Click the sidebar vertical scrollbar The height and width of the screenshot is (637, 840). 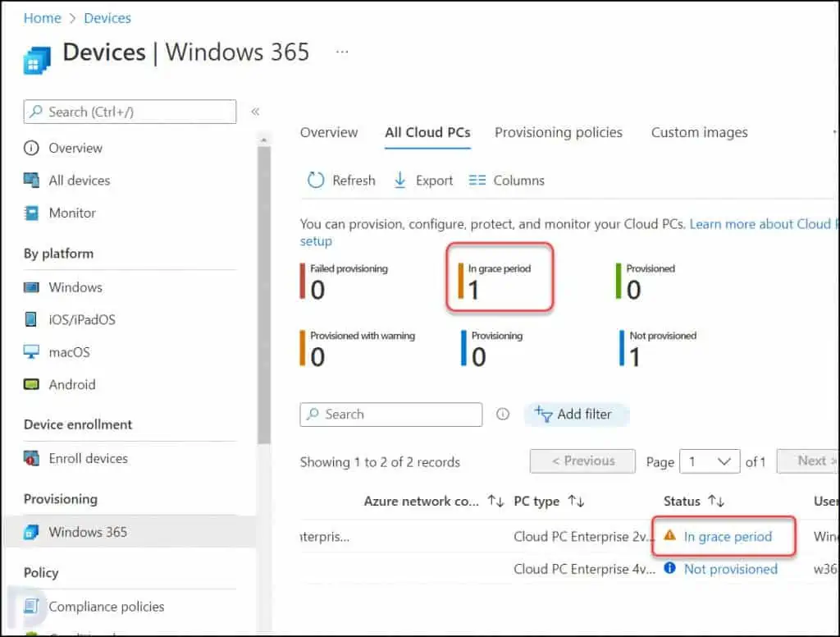coord(263,295)
